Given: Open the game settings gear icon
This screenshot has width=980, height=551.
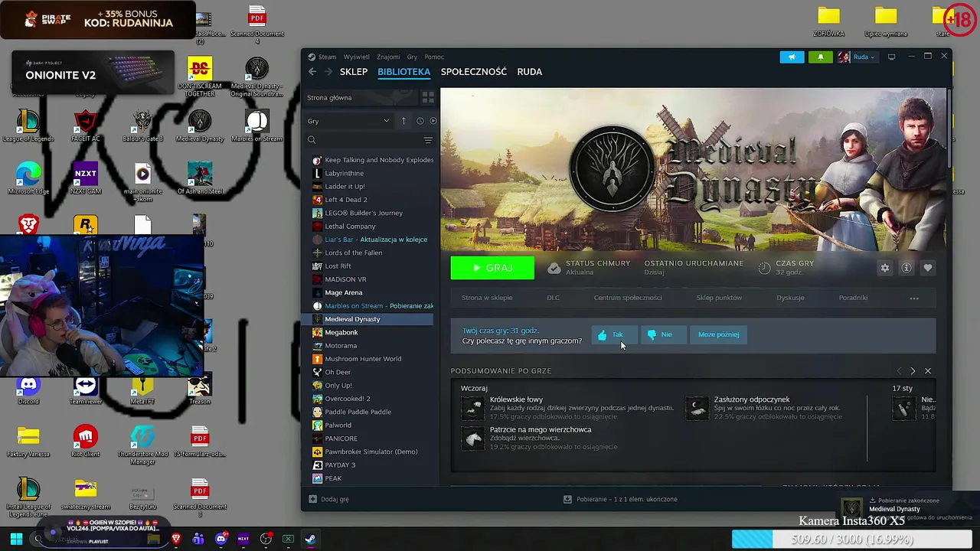Looking at the screenshot, I should (x=885, y=268).
